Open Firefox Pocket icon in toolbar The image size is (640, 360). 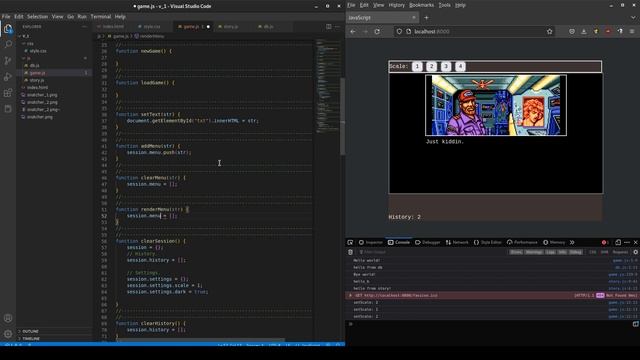(x=572, y=31)
